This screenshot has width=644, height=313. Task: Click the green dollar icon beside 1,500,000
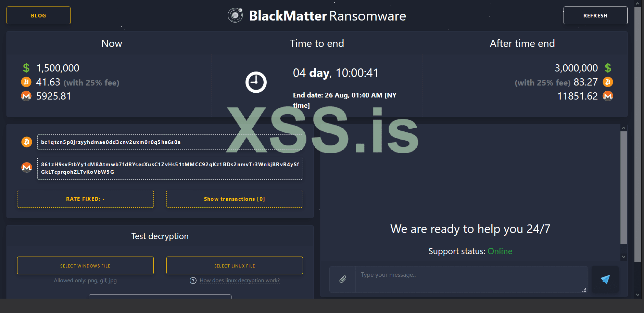click(26, 68)
